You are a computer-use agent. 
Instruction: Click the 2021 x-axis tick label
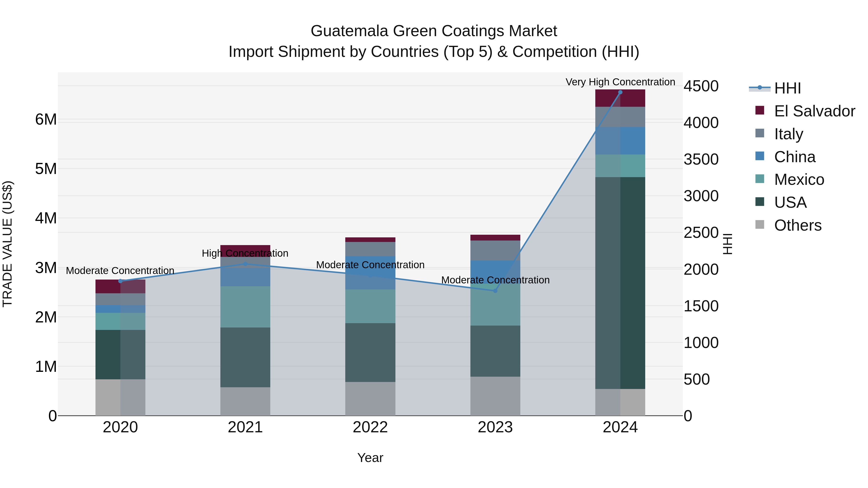coord(245,427)
